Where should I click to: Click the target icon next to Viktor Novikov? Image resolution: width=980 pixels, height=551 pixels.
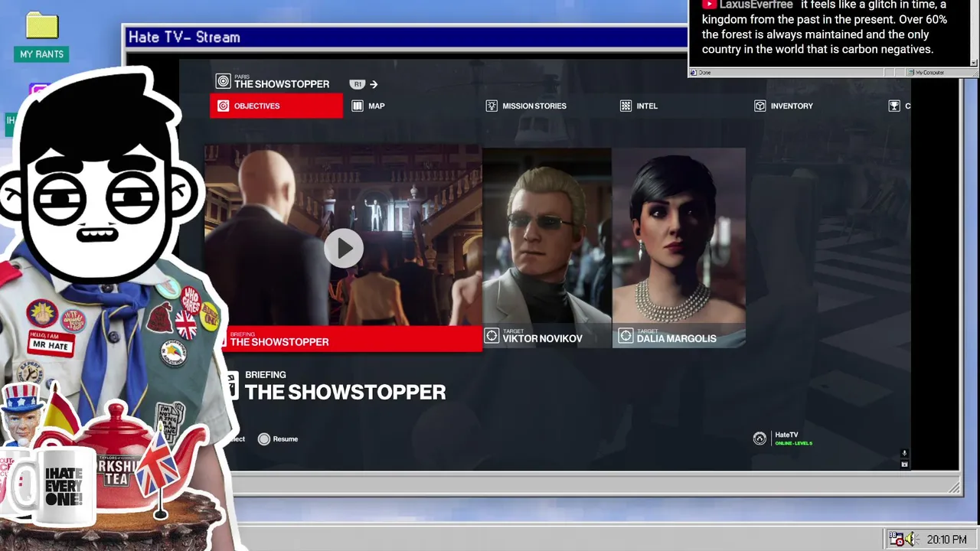coord(492,335)
